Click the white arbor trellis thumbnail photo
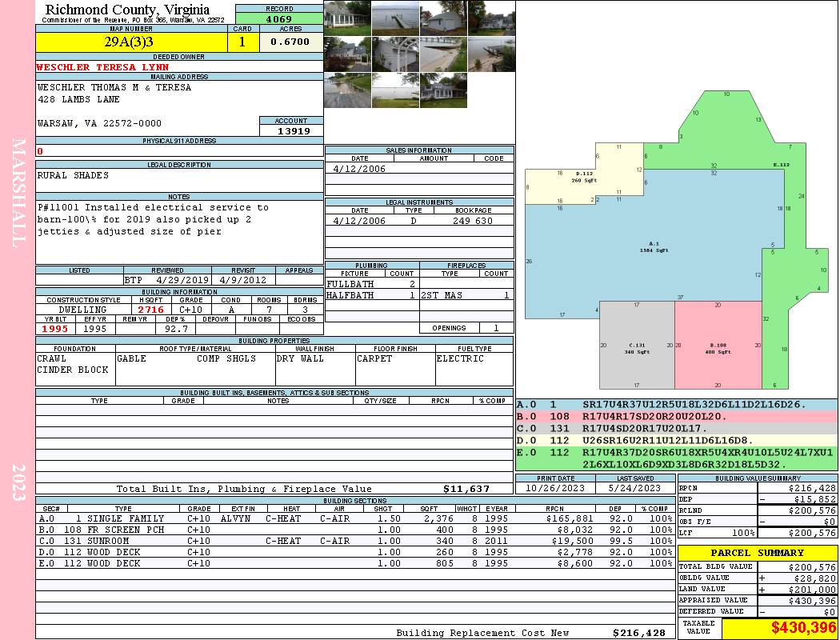The height and width of the screenshot is (640, 840). [395, 54]
